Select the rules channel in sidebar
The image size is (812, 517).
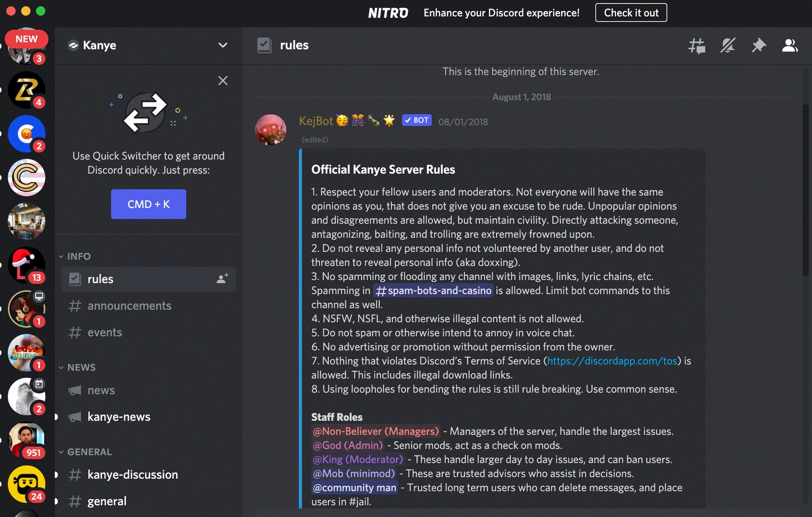click(148, 279)
